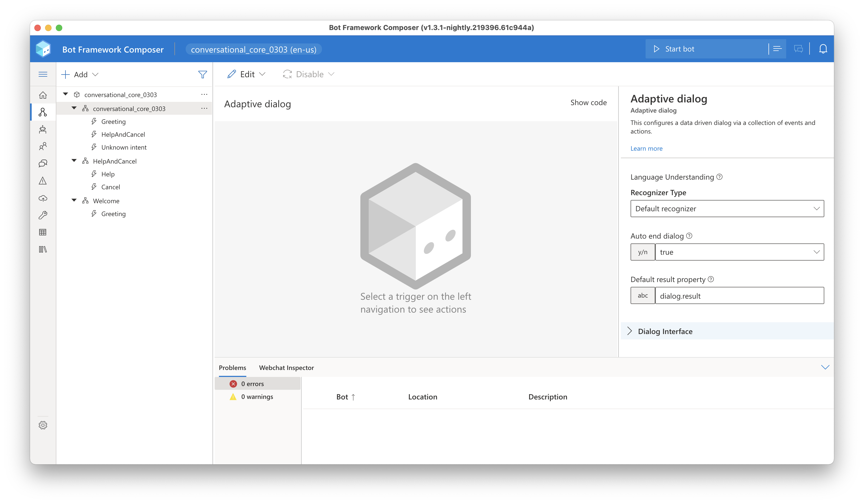Filter by 0 errors
The width and height of the screenshot is (864, 504).
[258, 384]
